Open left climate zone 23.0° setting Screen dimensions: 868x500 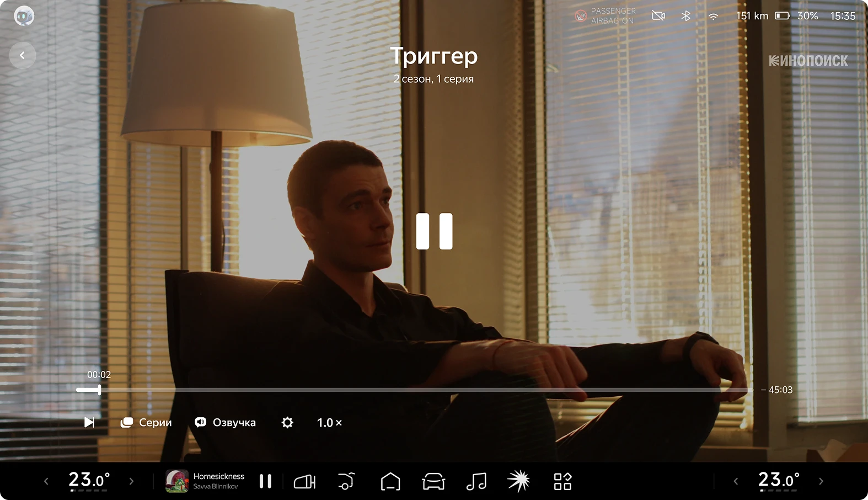(89, 480)
